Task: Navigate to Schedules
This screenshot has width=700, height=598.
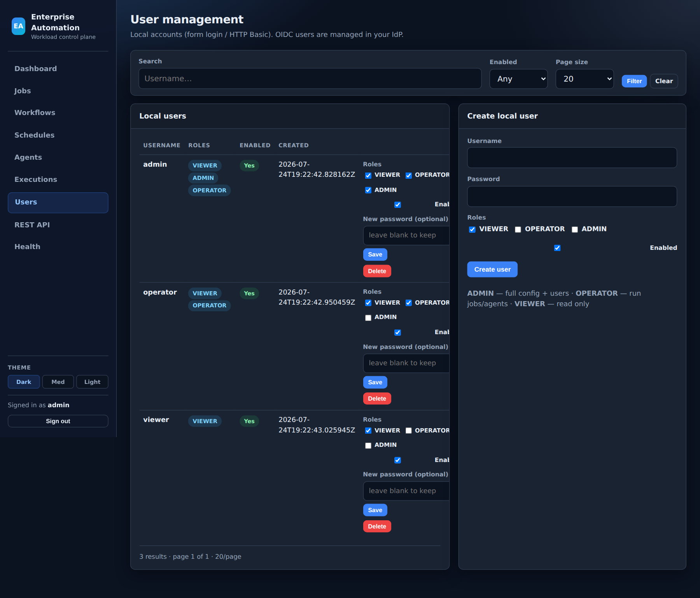Action: (58, 135)
